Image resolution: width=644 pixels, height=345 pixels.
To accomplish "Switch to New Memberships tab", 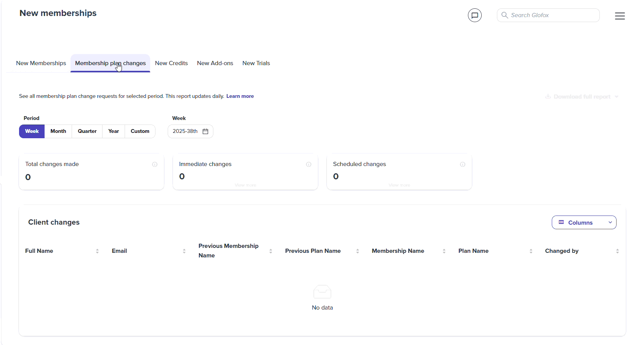I will click(x=41, y=63).
